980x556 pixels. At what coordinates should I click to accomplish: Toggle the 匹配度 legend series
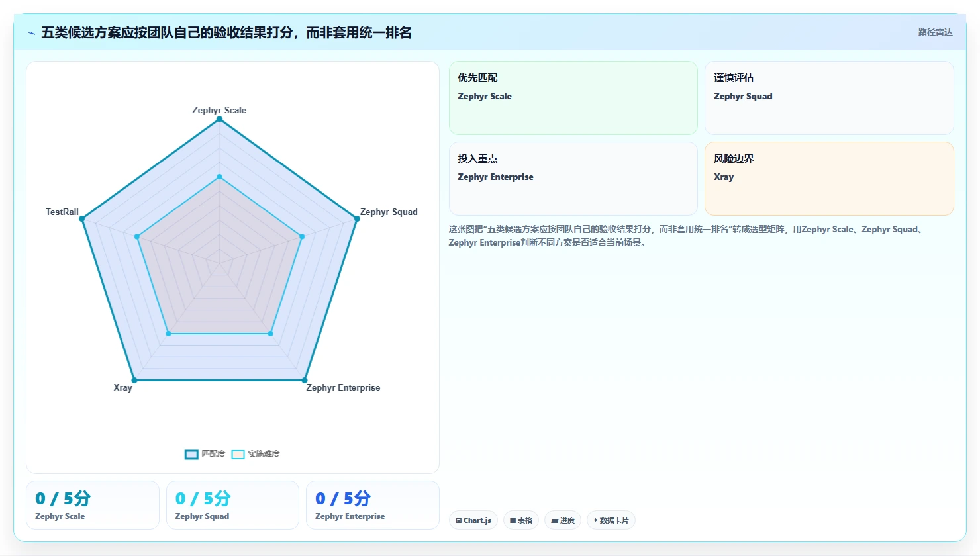click(205, 454)
